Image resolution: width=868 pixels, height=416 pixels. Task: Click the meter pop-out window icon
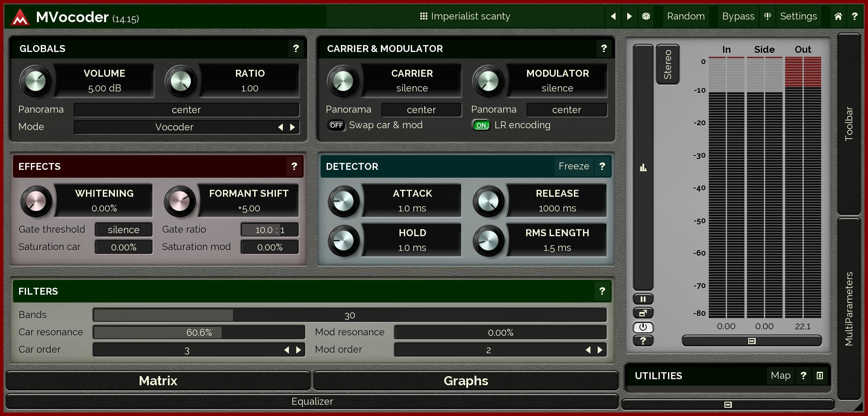pos(643,313)
